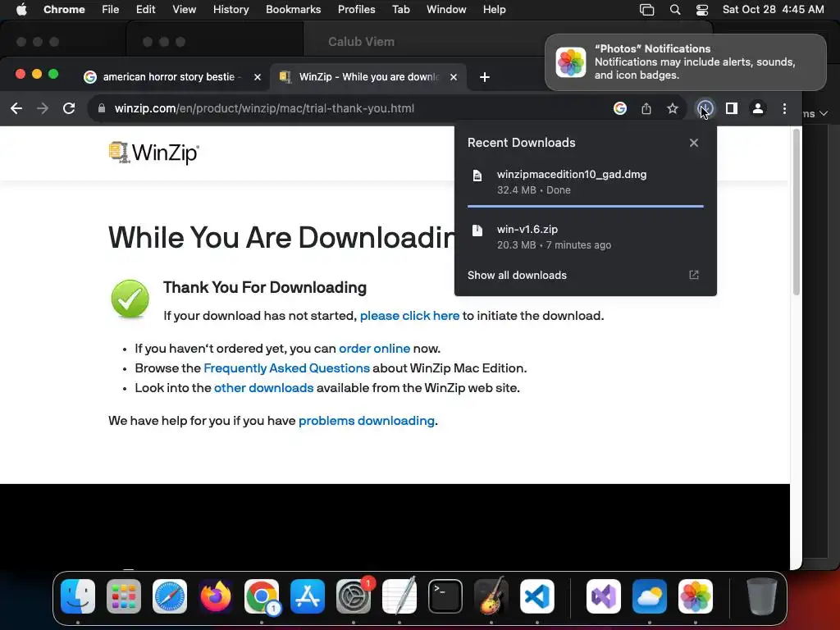Open downloads page via external icon

tap(694, 275)
